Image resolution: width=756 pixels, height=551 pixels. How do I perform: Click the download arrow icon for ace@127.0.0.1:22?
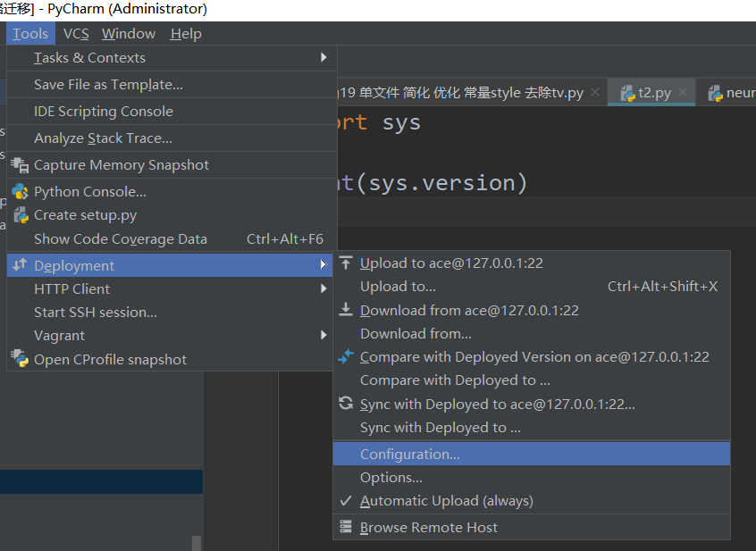tap(347, 310)
